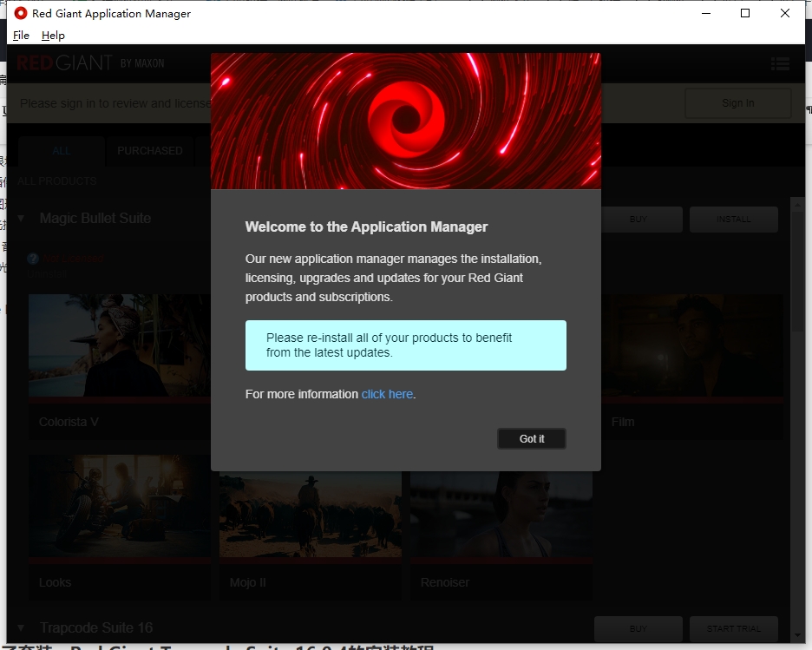
Task: Switch to the PURCHASED tab
Action: click(150, 151)
